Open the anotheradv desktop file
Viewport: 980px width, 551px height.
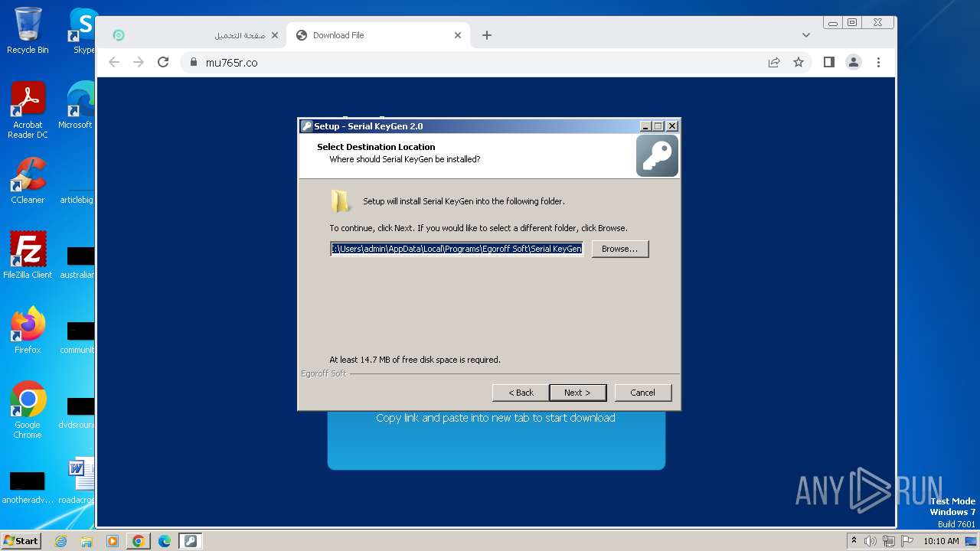[28, 487]
